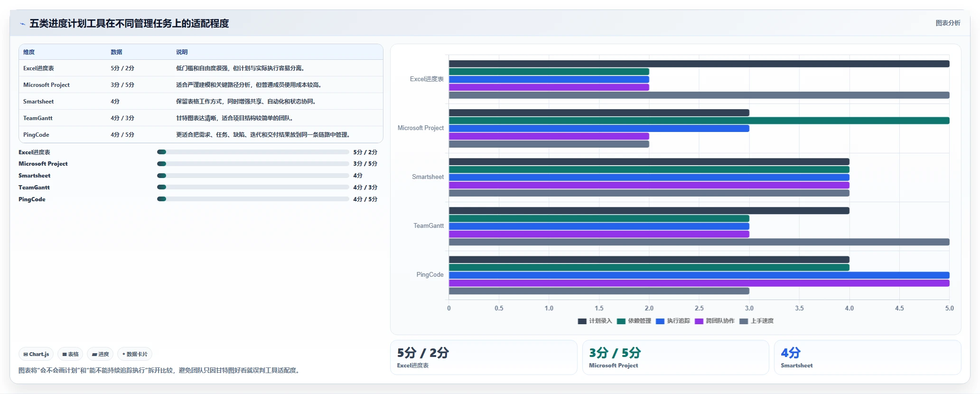Image resolution: width=980 pixels, height=394 pixels.
Task: Click the Microsoft Project 依赖管理 green chart bar
Action: [699, 121]
